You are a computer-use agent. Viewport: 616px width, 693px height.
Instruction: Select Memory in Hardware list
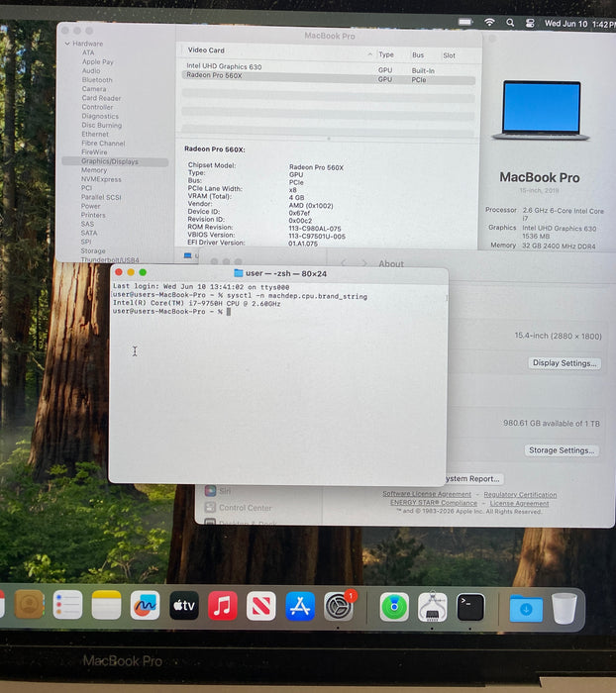pyautogui.click(x=94, y=170)
